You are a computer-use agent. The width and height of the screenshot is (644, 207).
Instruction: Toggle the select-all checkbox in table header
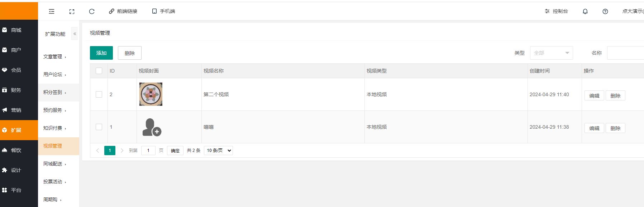(99, 71)
